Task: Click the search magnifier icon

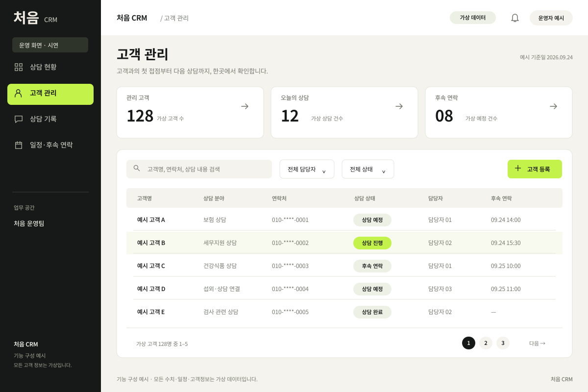Action: tap(137, 168)
